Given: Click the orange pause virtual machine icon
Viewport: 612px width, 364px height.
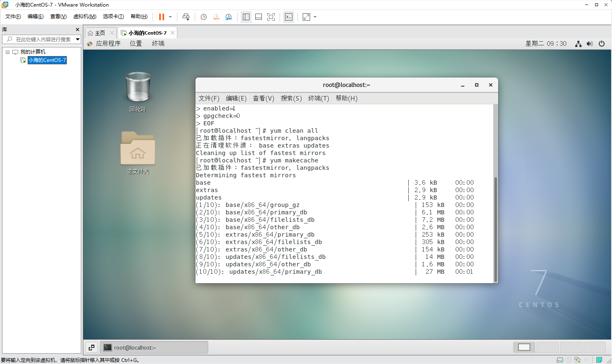Looking at the screenshot, I should pos(161,17).
